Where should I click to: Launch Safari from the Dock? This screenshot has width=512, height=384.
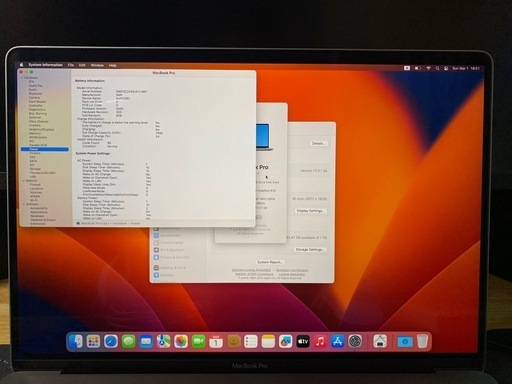click(111, 341)
